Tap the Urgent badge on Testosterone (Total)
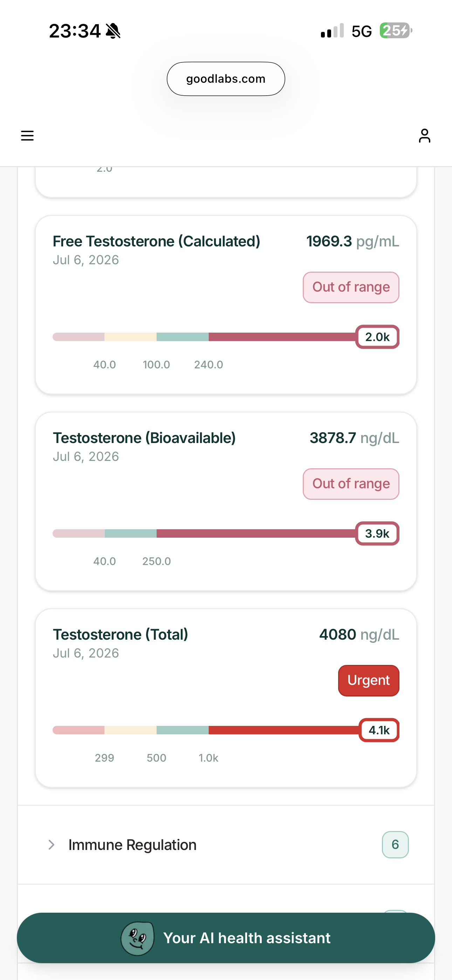Image resolution: width=452 pixels, height=980 pixels. click(368, 680)
